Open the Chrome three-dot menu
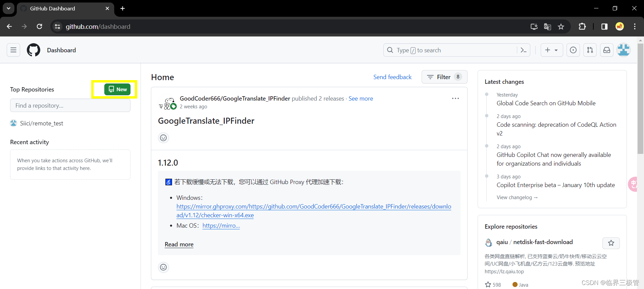 (635, 26)
